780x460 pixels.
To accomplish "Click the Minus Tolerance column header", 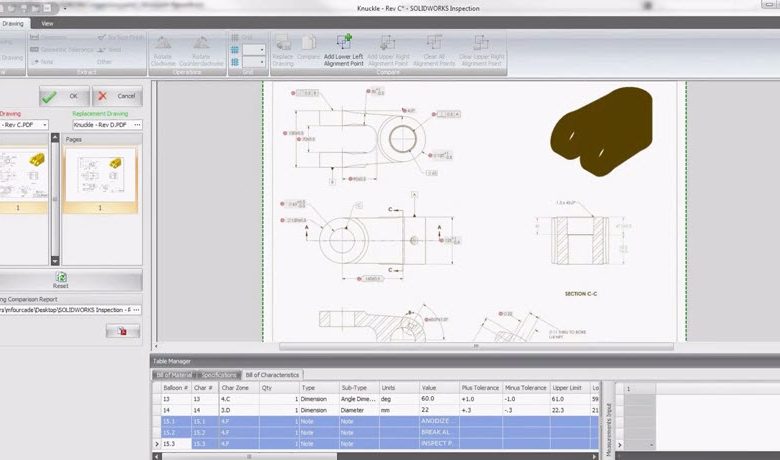I will click(526, 388).
